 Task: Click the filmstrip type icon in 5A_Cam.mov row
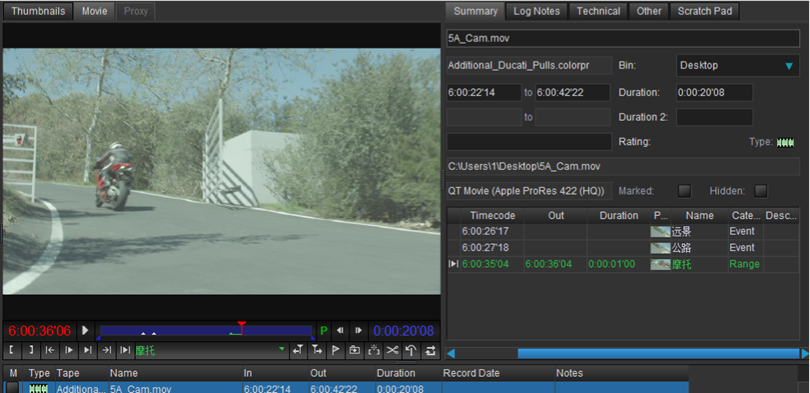(39, 388)
